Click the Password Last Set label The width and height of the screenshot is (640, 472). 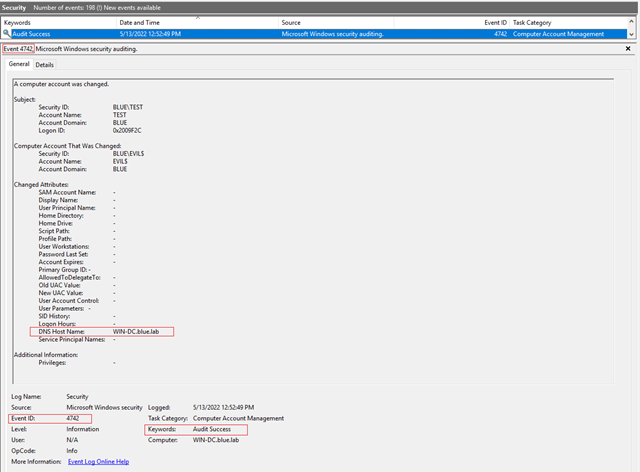click(63, 254)
